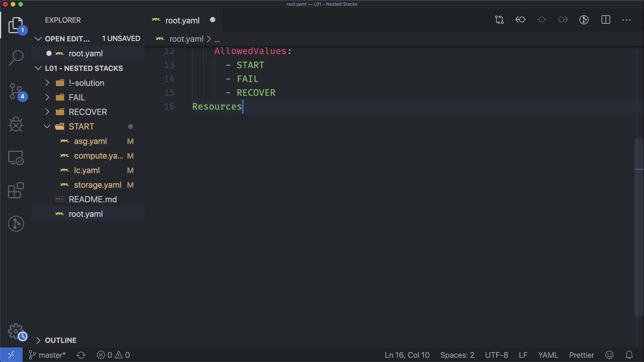Open the Extensions view

pyautogui.click(x=16, y=191)
